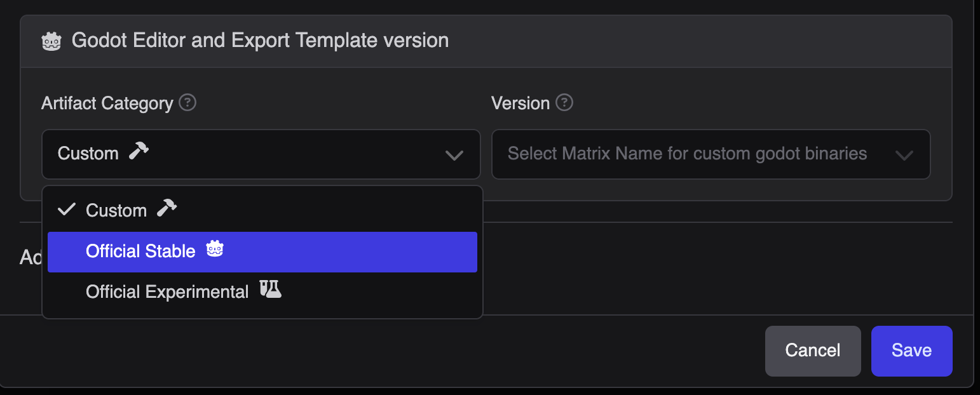Click the Artifact Category label text
The image size is (980, 395).
tap(107, 104)
